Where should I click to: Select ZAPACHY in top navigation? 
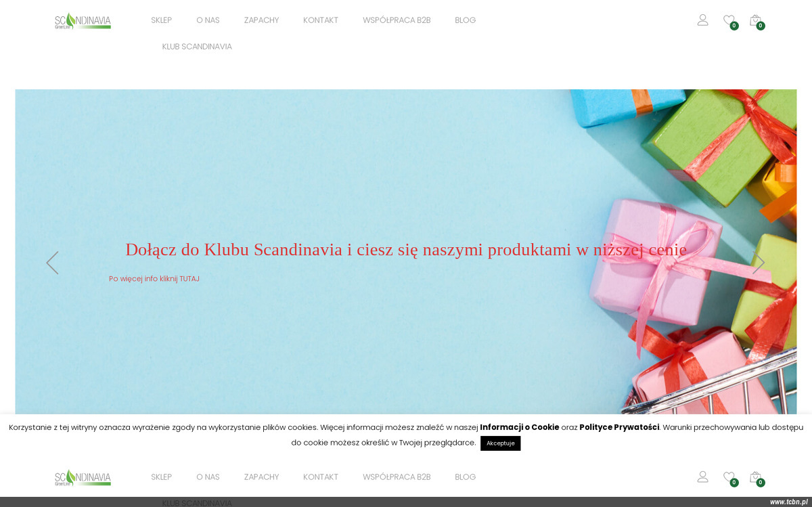[261, 20]
